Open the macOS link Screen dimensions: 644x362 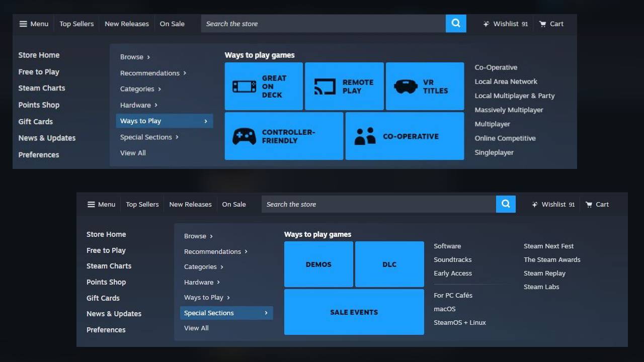point(444,309)
